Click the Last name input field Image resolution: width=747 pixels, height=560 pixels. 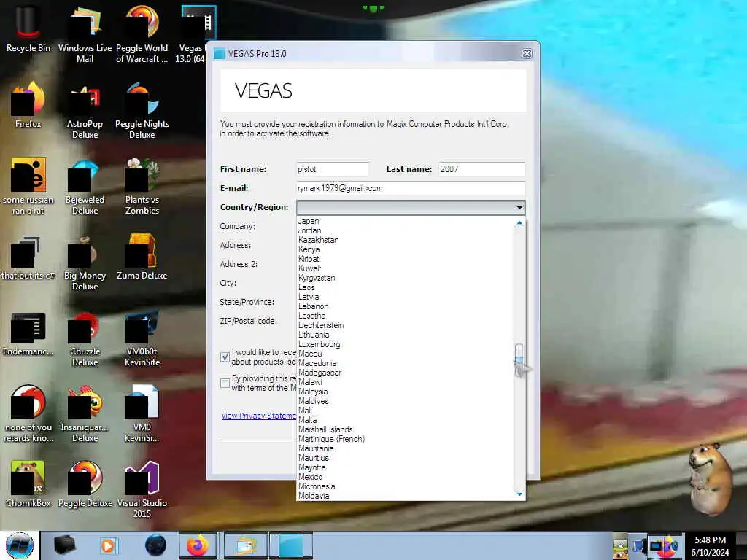[x=481, y=169]
